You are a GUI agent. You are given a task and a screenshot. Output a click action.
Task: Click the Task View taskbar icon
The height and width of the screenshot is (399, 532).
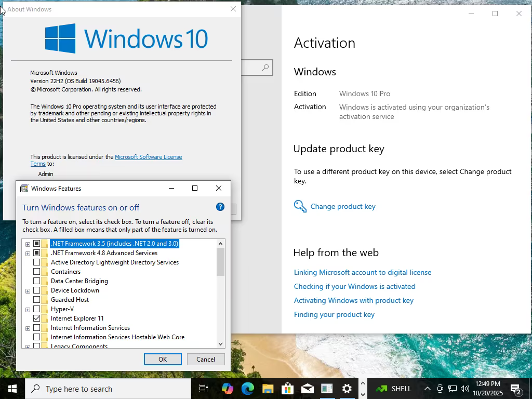click(x=204, y=389)
